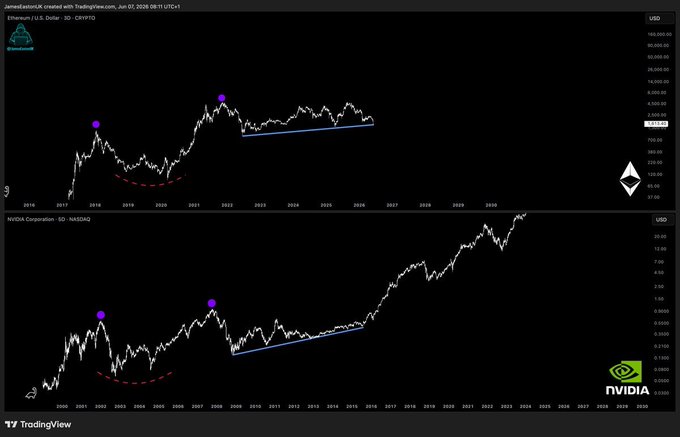
Task: Click 7.00 on NVIDIA price axis
Action: [x=661, y=262]
